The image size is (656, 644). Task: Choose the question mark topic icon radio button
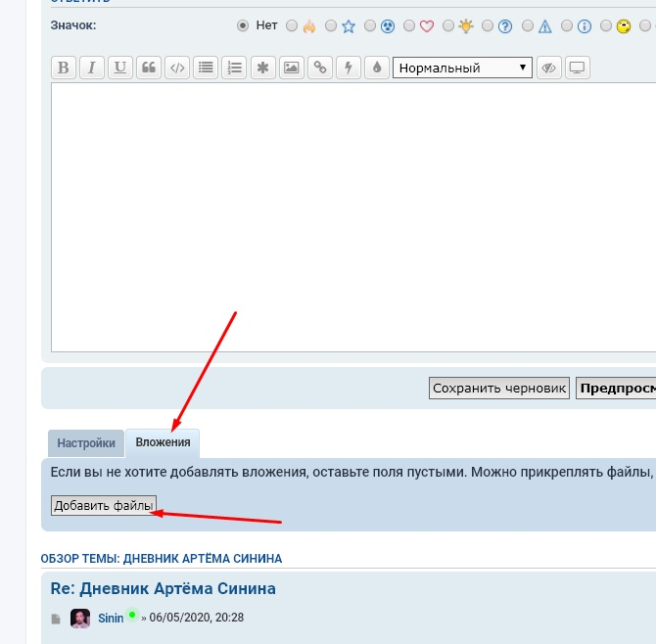487,25
